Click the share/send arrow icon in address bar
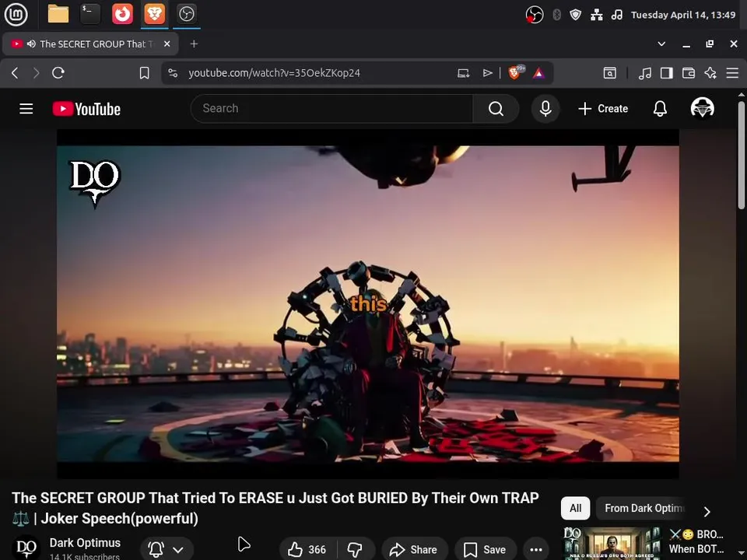The image size is (747, 560). click(x=487, y=73)
